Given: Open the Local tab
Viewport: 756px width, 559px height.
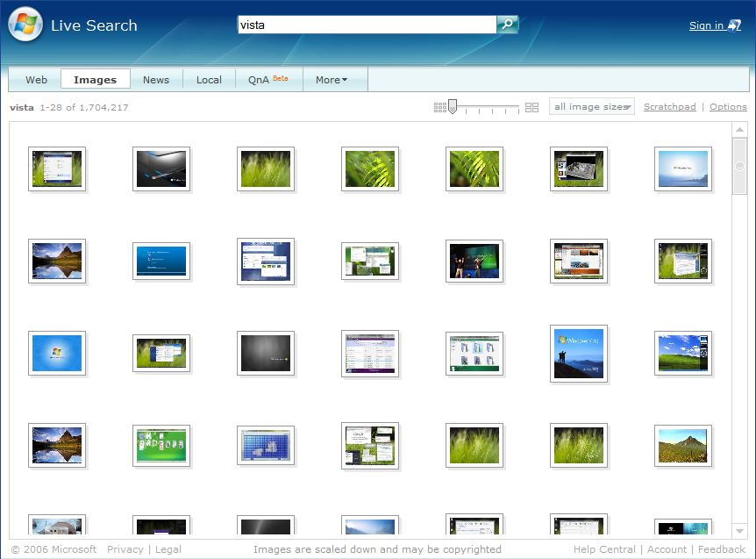Looking at the screenshot, I should [209, 80].
